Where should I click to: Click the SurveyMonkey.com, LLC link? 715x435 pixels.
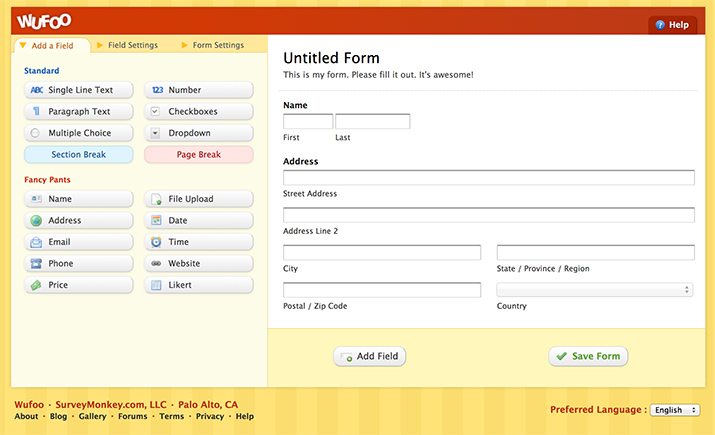pos(111,405)
